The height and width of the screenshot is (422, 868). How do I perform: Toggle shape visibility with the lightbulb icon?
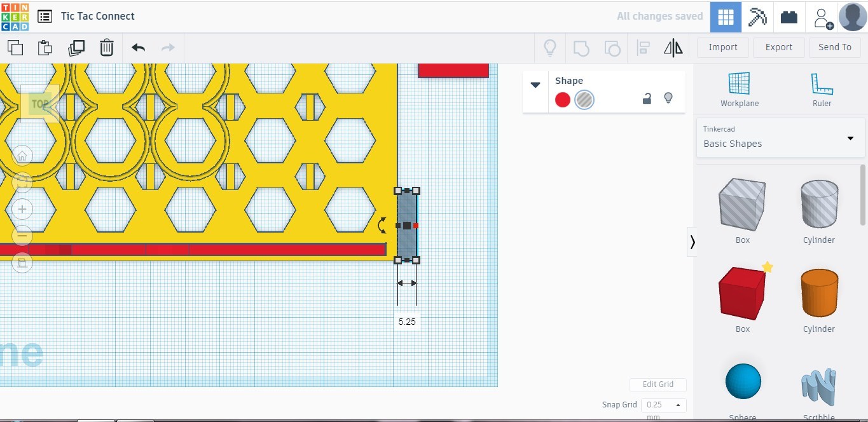(x=668, y=99)
